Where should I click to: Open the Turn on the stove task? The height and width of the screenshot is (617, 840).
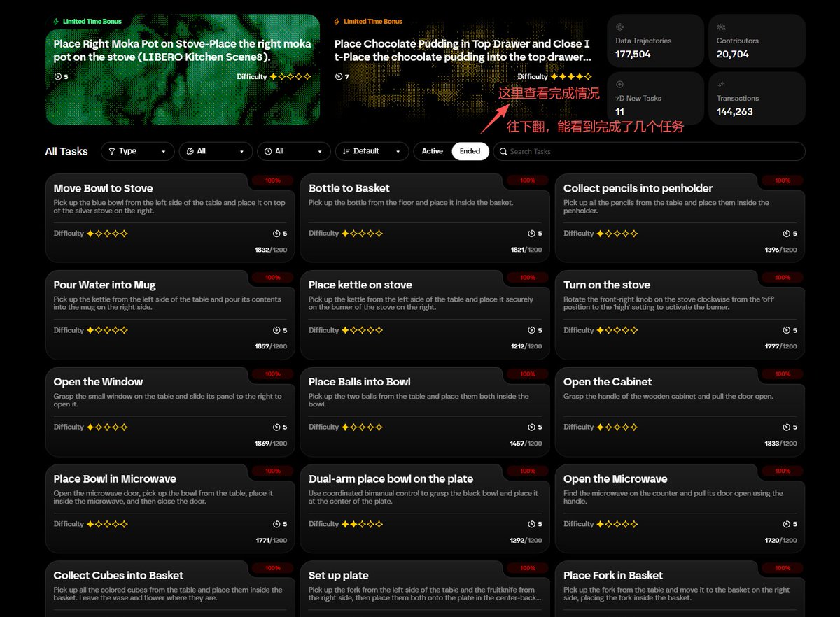(680, 314)
